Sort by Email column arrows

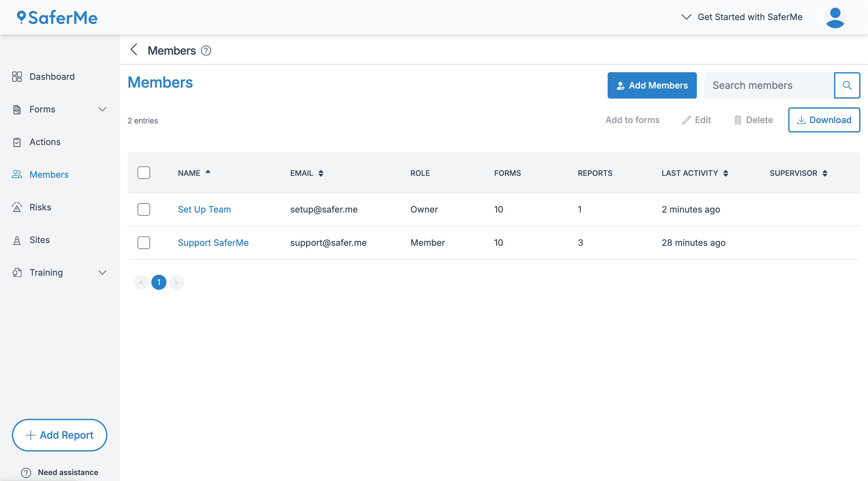[x=321, y=173]
